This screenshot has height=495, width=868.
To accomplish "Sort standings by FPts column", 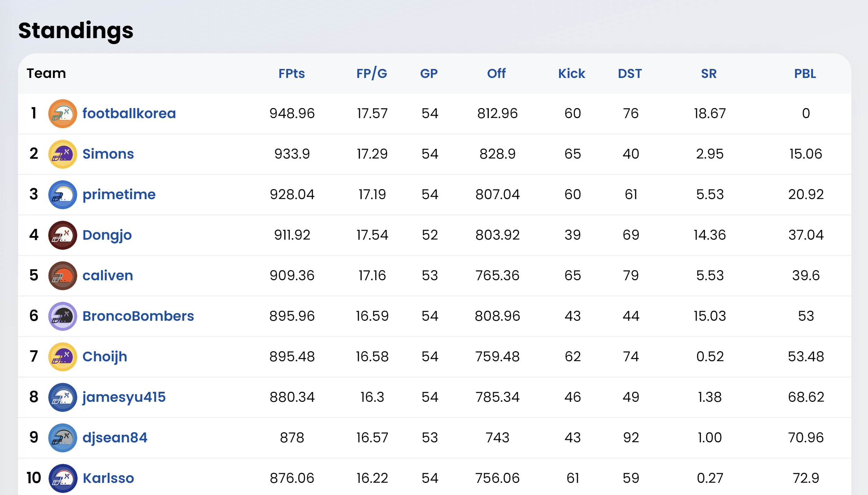I will (x=292, y=73).
